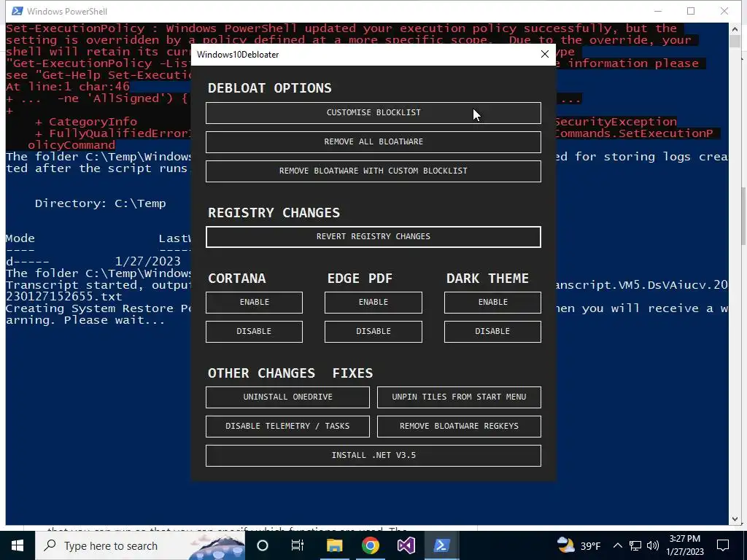This screenshot has height=560, width=747.
Task: Click 'Directory: C:\Temp' text in PowerShell
Action: pos(100,203)
